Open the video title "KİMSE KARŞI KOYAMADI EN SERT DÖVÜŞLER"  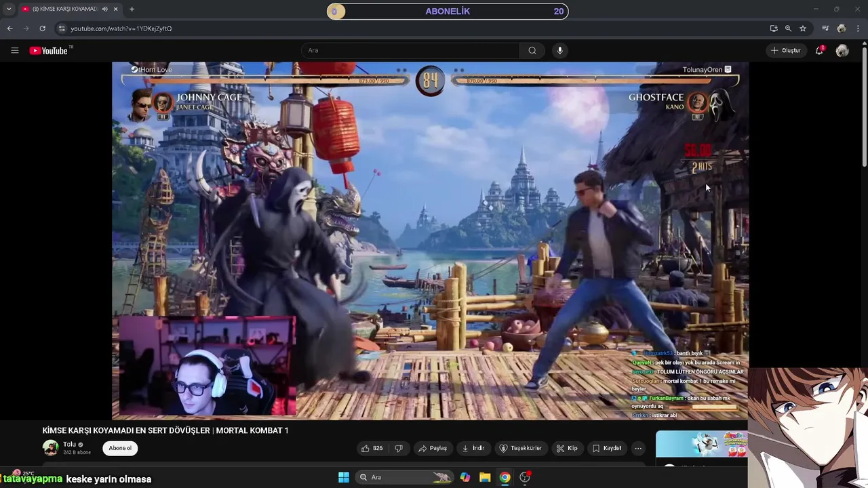pyautogui.click(x=165, y=430)
